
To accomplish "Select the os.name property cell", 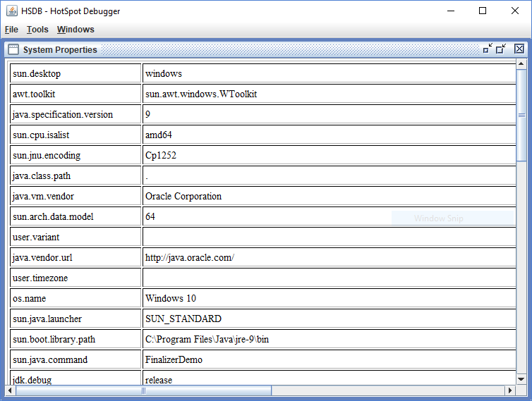I will 75,298.
